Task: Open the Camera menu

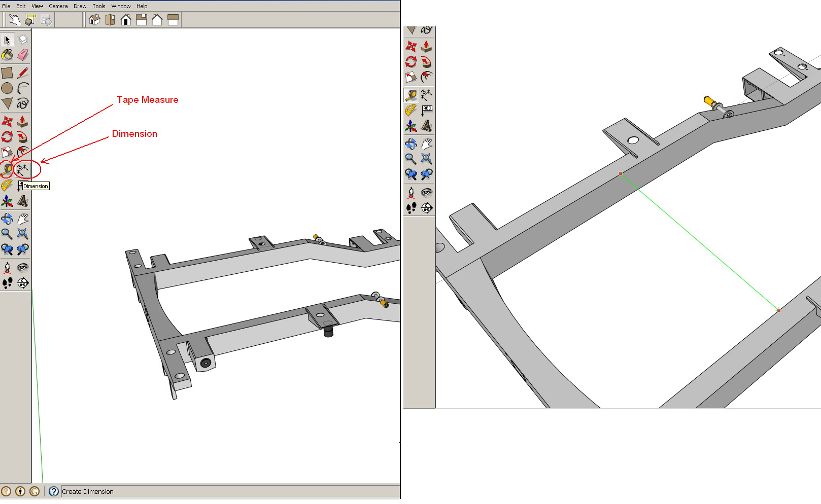Action: (58, 6)
